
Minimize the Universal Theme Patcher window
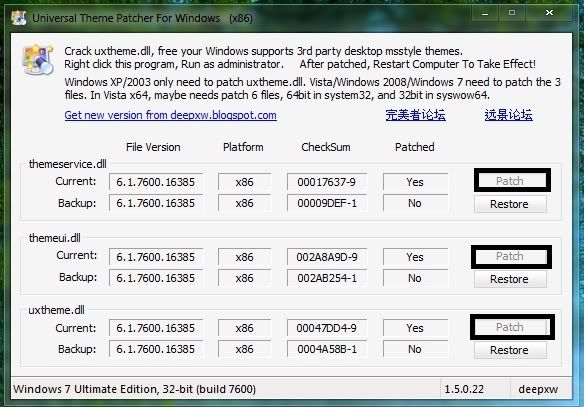[485, 13]
